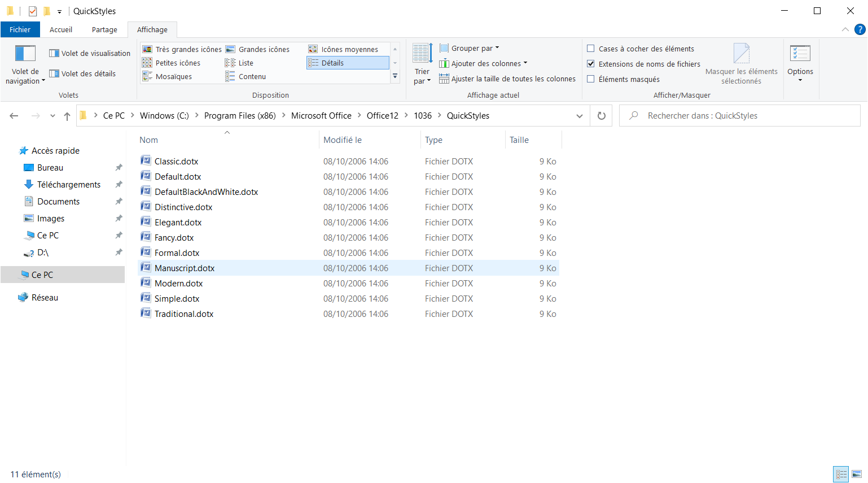The height and width of the screenshot is (483, 868).
Task: Switch to Icônes moyennes layout
Action: (x=344, y=49)
